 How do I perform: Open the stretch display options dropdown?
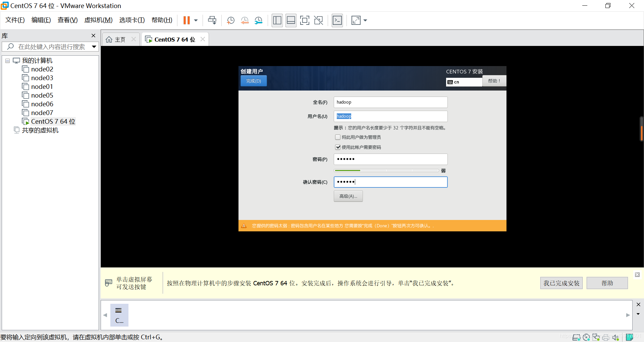(x=365, y=20)
